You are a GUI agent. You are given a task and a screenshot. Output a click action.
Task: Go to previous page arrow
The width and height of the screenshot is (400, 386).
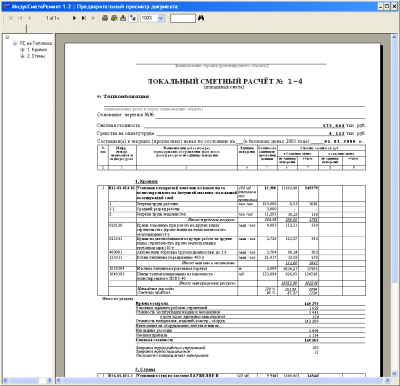coord(30,18)
